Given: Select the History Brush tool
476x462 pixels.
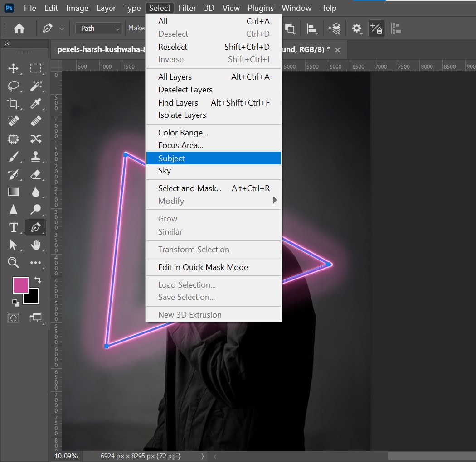Looking at the screenshot, I should [13, 174].
